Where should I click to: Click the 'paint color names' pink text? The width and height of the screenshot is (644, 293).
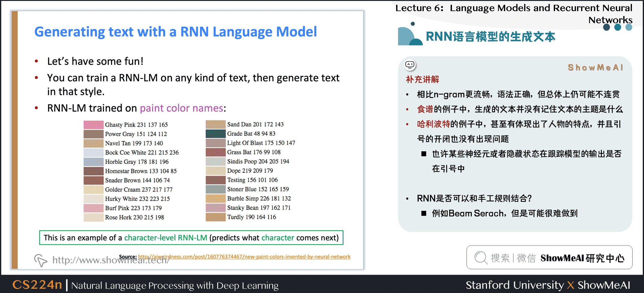click(182, 108)
